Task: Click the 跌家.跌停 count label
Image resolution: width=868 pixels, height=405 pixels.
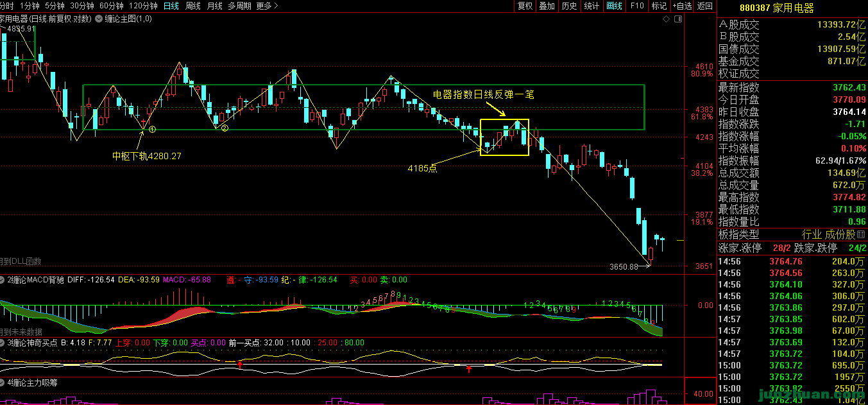Action: (816, 248)
